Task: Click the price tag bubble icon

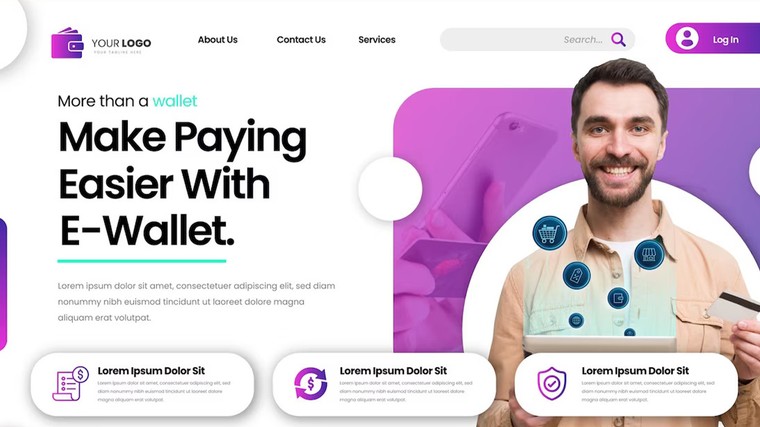Action: 576,275
